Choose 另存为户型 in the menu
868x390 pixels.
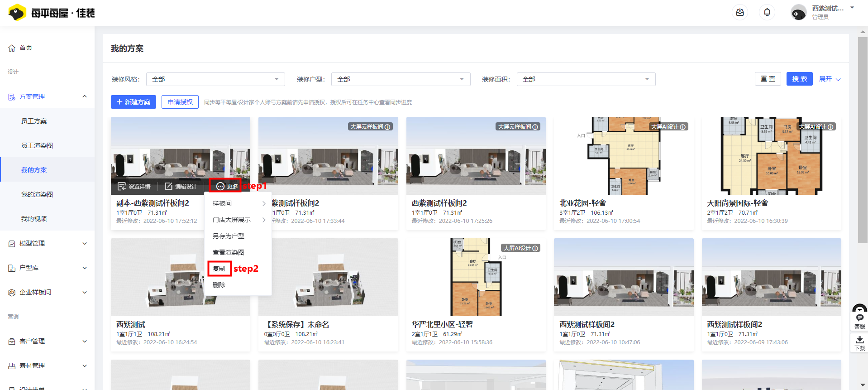tap(238, 236)
